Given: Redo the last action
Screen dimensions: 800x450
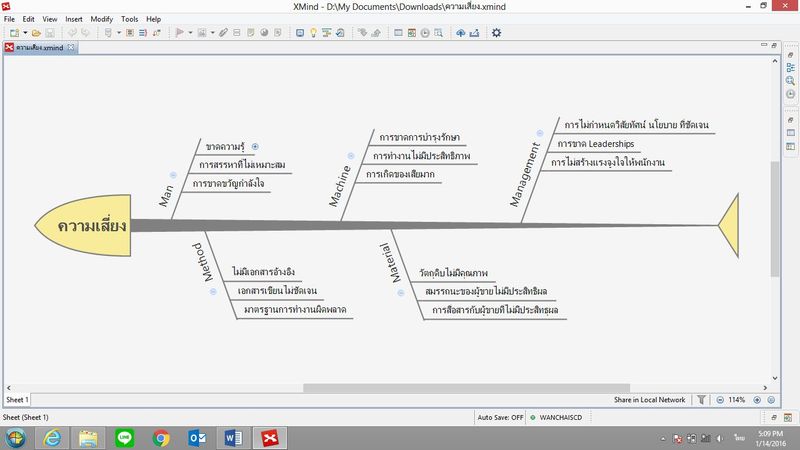Looking at the screenshot, I should [x=85, y=33].
